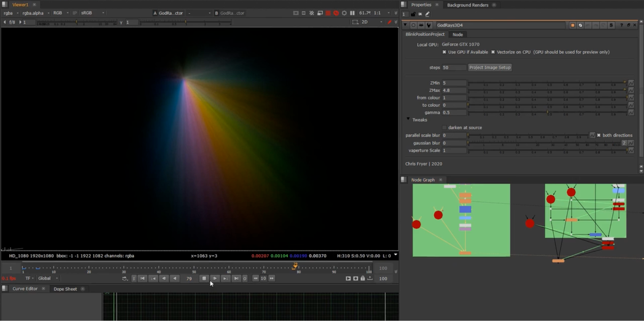Select the Properties tab

(421, 5)
